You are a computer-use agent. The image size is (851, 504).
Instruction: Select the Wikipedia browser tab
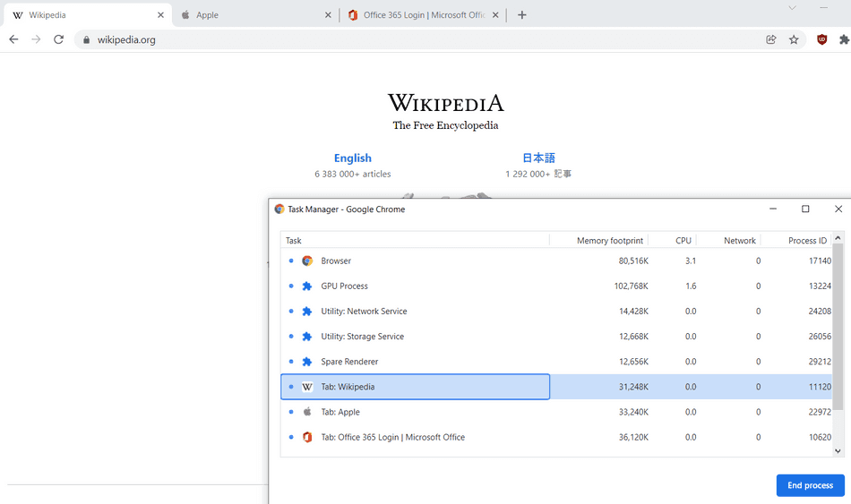click(x=87, y=14)
